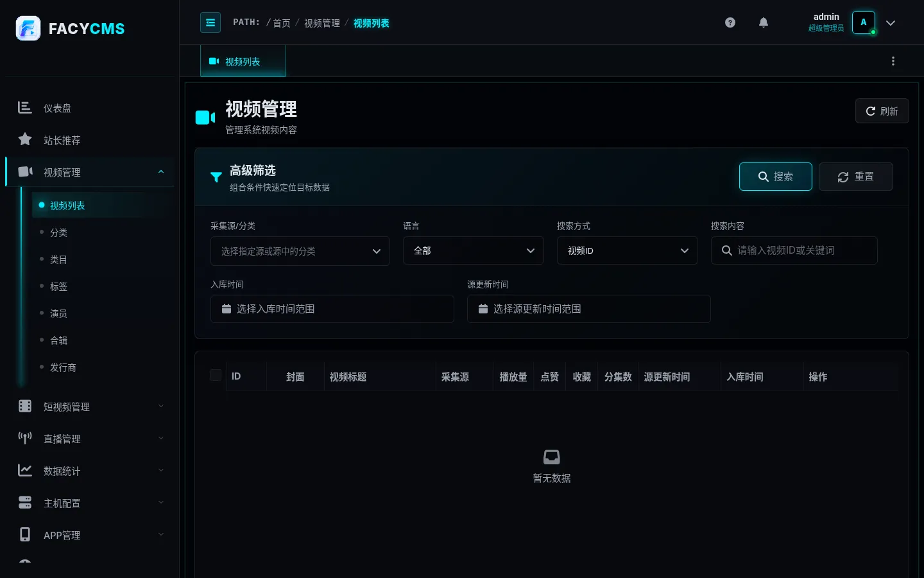Click the 站长推荐 star icon
The image size is (924, 578).
(25, 139)
